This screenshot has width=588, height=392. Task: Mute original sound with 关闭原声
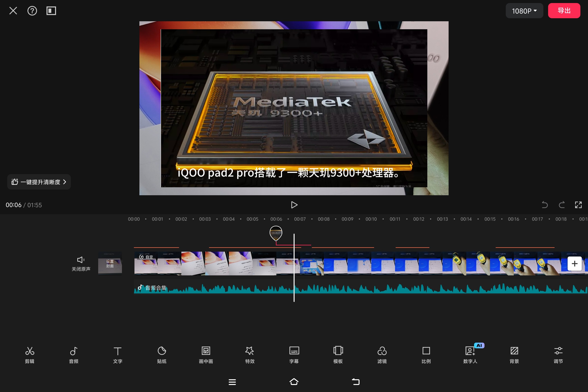click(x=81, y=263)
